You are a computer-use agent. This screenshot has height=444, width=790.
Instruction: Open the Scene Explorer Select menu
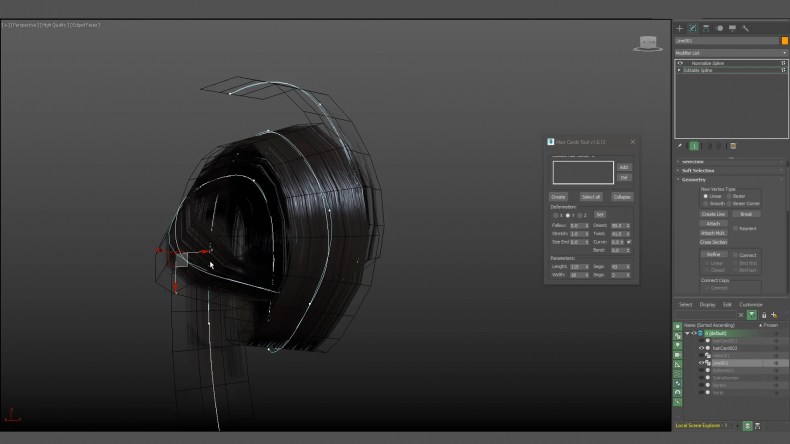pyautogui.click(x=685, y=304)
